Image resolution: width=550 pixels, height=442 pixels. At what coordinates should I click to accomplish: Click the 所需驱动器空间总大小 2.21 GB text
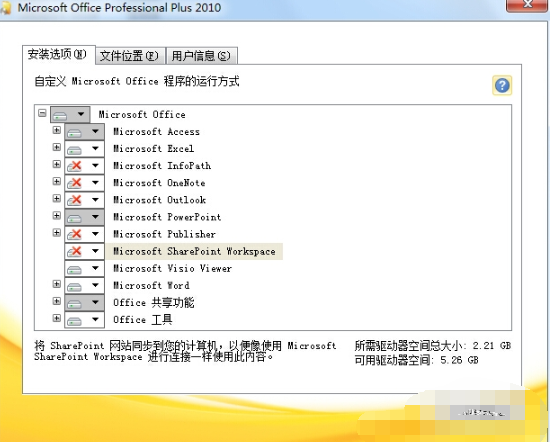coord(432,346)
